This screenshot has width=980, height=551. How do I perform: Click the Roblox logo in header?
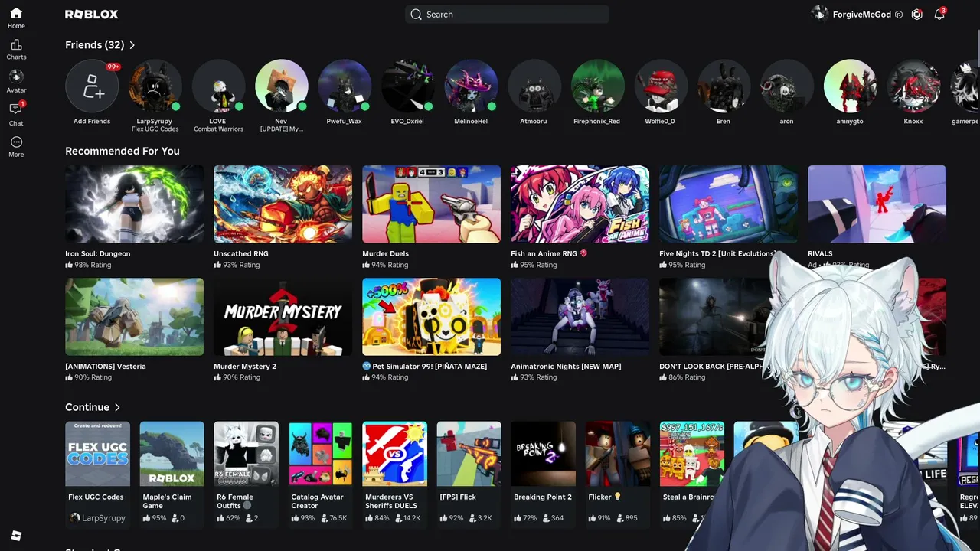point(91,15)
